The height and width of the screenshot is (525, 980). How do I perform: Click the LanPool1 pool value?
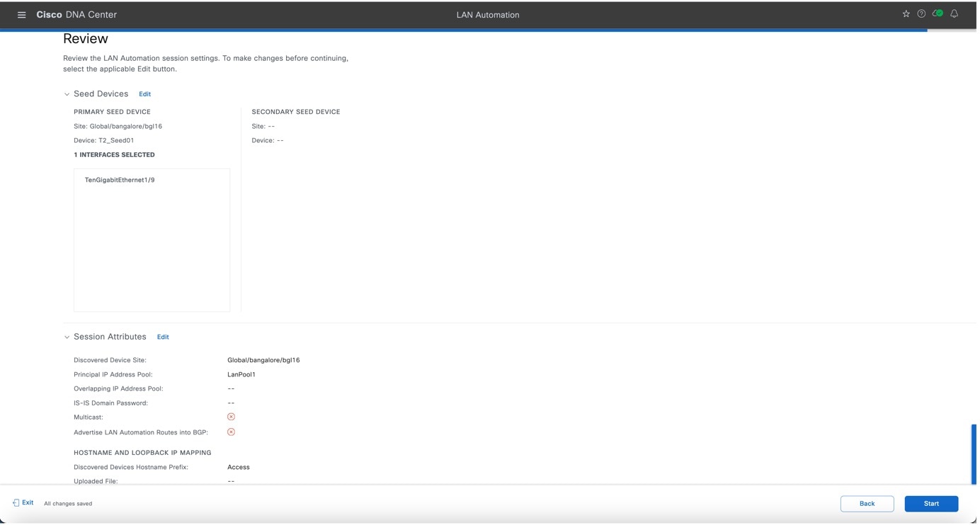click(241, 375)
